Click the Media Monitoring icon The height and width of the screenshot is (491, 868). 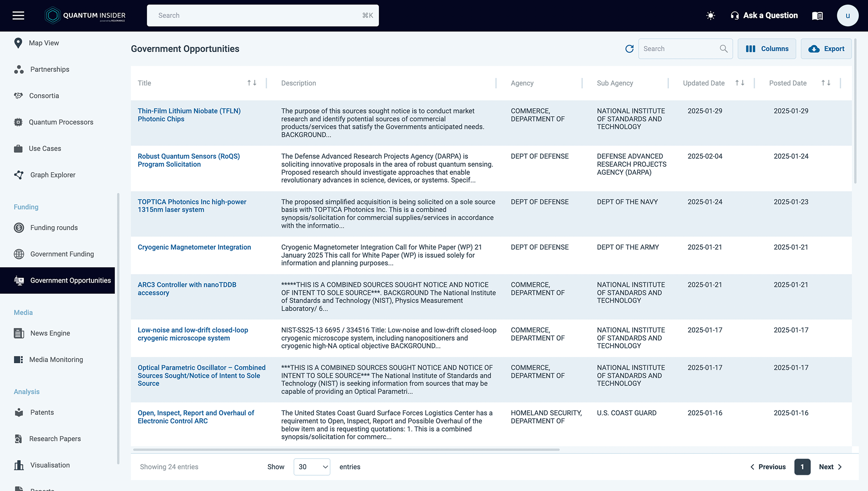[x=18, y=359]
